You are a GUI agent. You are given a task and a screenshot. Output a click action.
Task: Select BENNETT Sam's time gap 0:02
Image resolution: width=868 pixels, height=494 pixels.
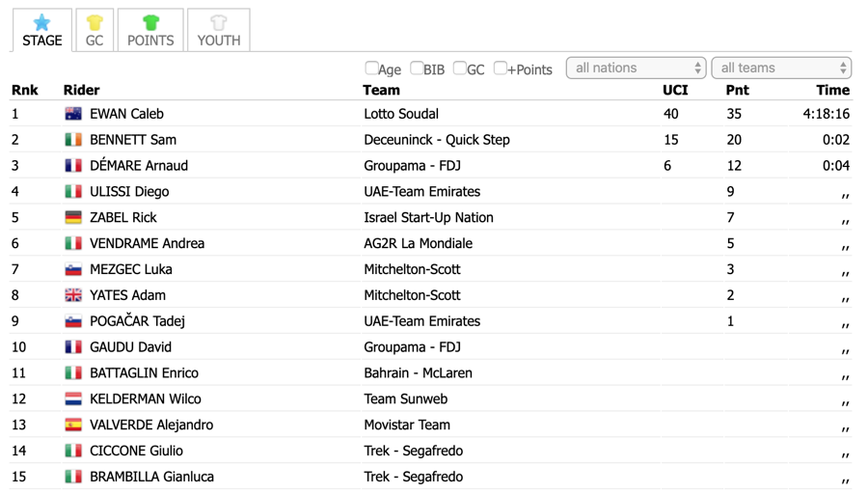836,140
